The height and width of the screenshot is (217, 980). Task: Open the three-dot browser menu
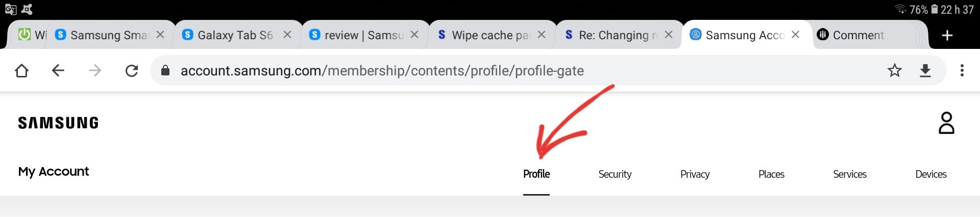[962, 70]
